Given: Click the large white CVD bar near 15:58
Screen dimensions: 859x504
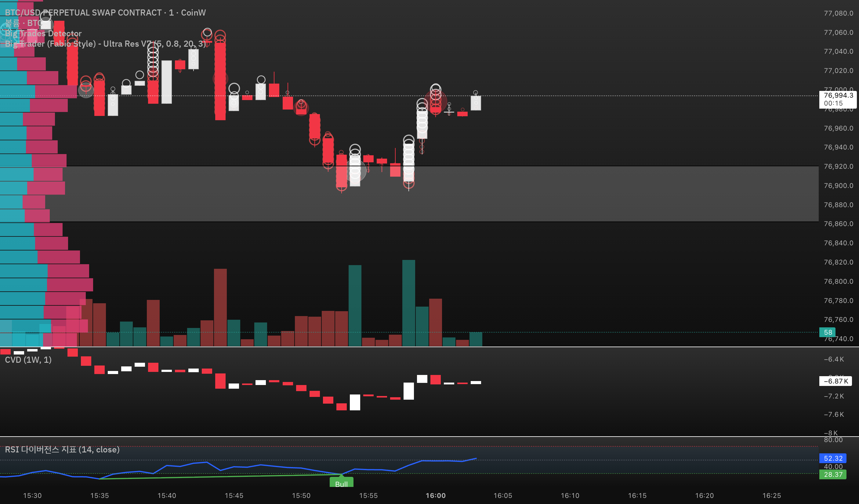Looking at the screenshot, I should click(x=409, y=391).
